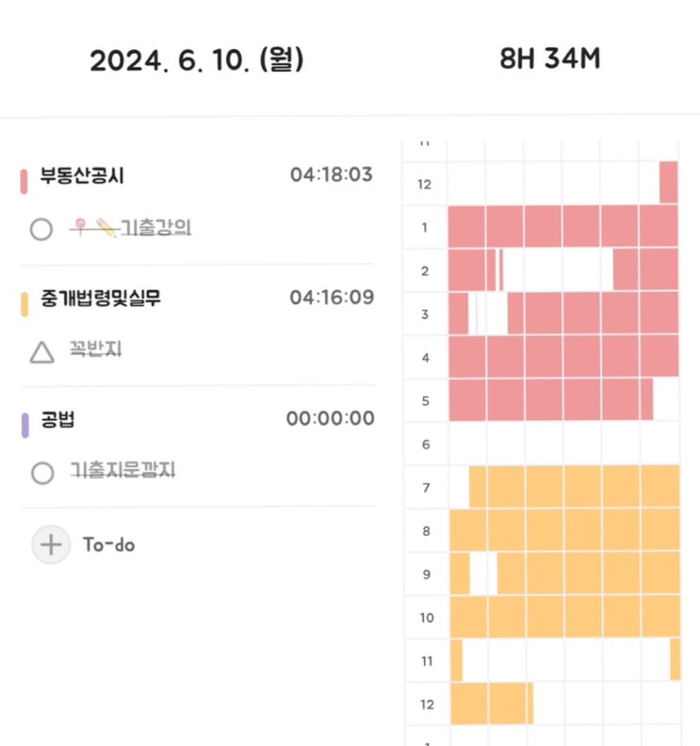Click the orange 중개법령및실무 color bar
Screen dimensions: 700x746
coord(24,302)
